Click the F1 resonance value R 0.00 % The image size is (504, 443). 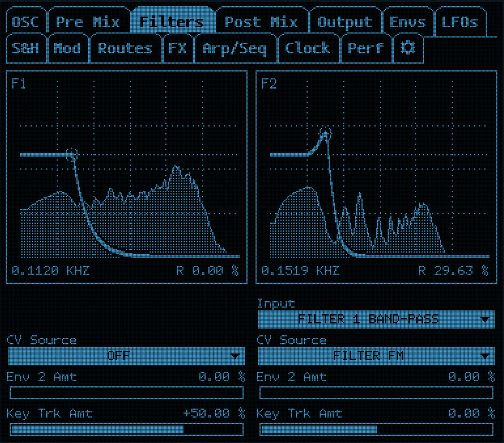pos(208,271)
